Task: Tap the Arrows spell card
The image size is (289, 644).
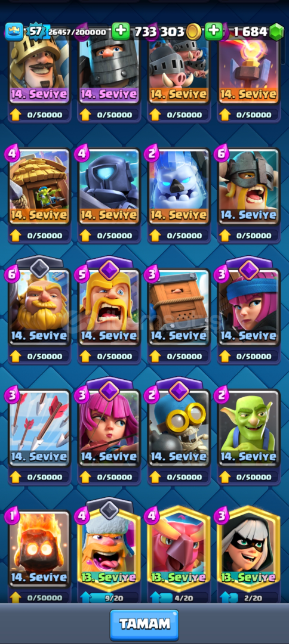Action: (39, 428)
